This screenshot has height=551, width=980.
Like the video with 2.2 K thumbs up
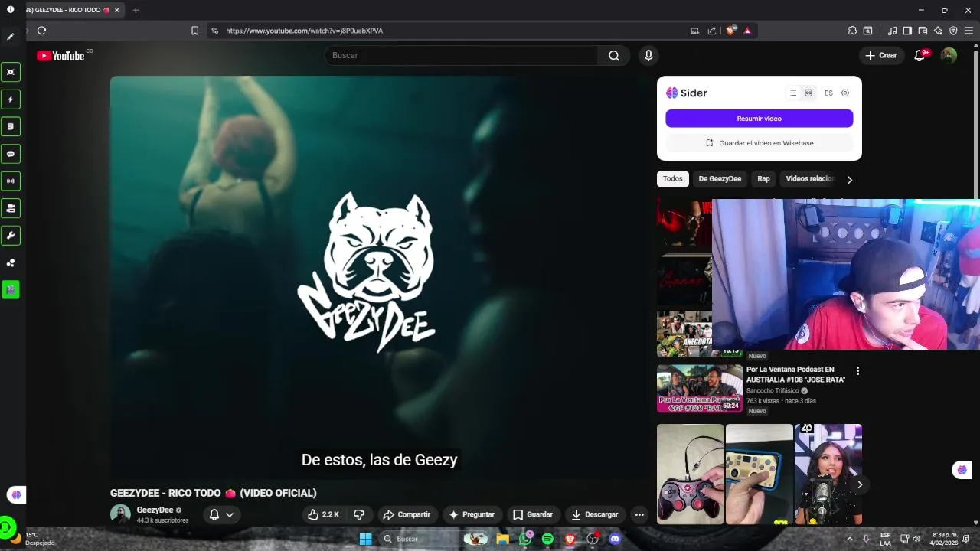point(322,514)
